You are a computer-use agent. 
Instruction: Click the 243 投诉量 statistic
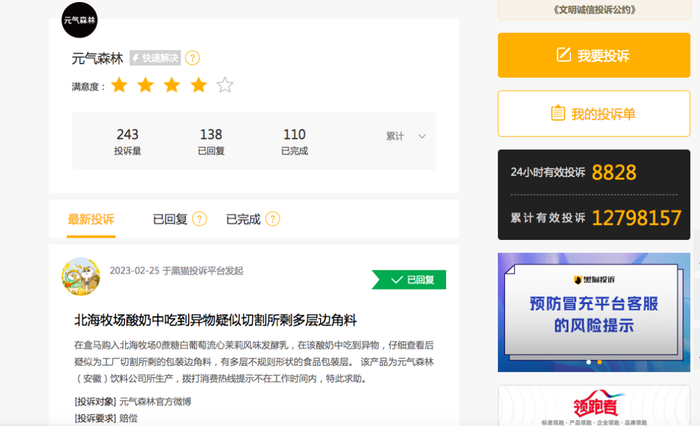[128, 141]
